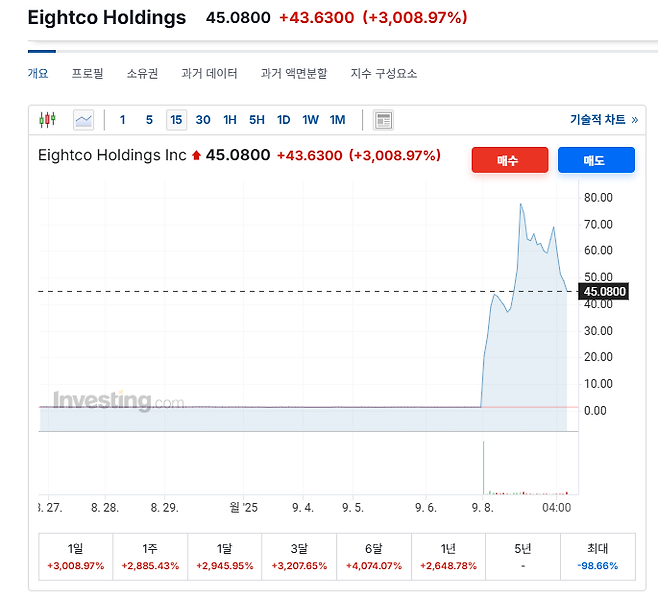The height and width of the screenshot is (598, 658).
Task: Switch to candlestick chart type icon
Action: click(x=47, y=120)
